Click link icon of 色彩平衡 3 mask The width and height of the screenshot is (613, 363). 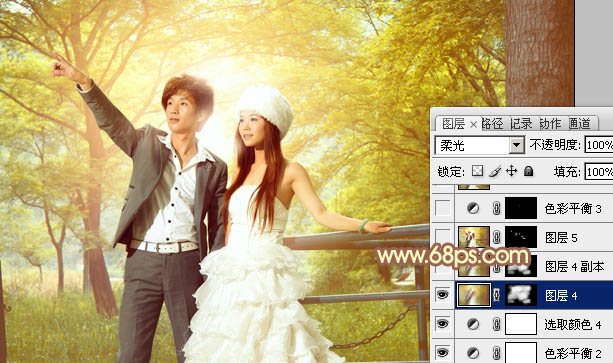click(x=496, y=208)
